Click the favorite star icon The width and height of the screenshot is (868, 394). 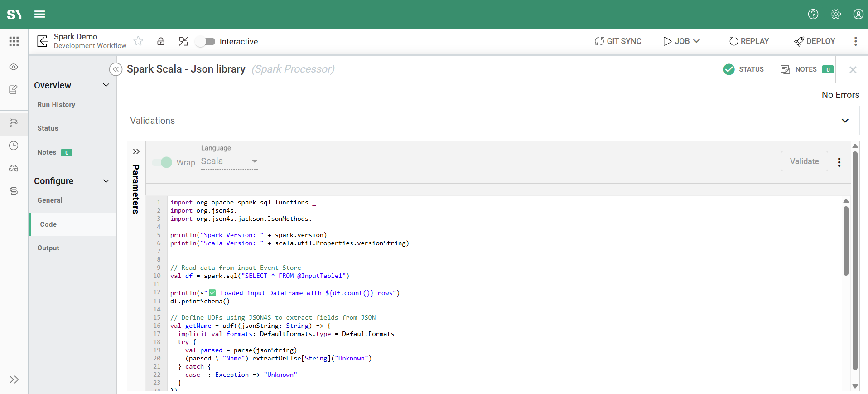coord(138,41)
